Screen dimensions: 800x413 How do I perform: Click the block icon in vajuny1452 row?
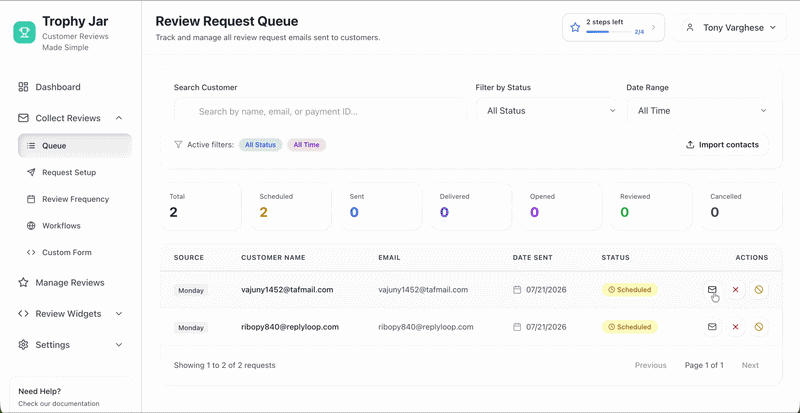tap(759, 289)
